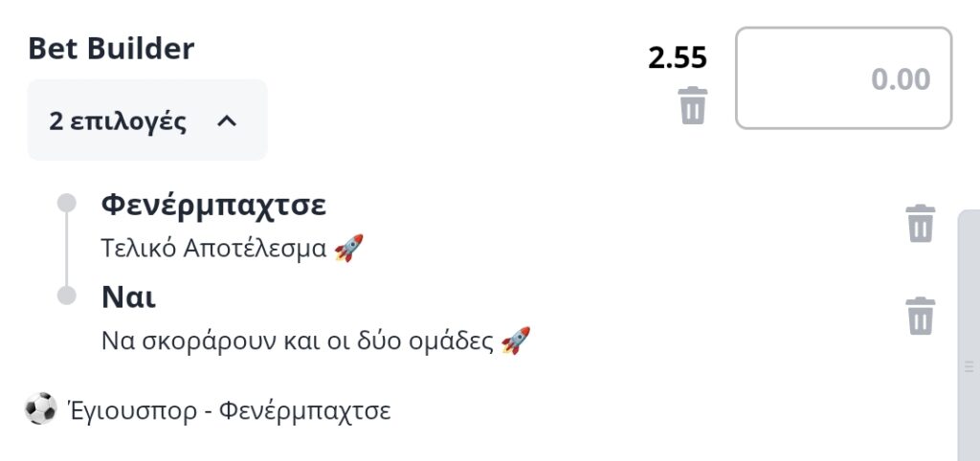
Task: Focus the 0.00 stake input field
Action: coord(844,78)
